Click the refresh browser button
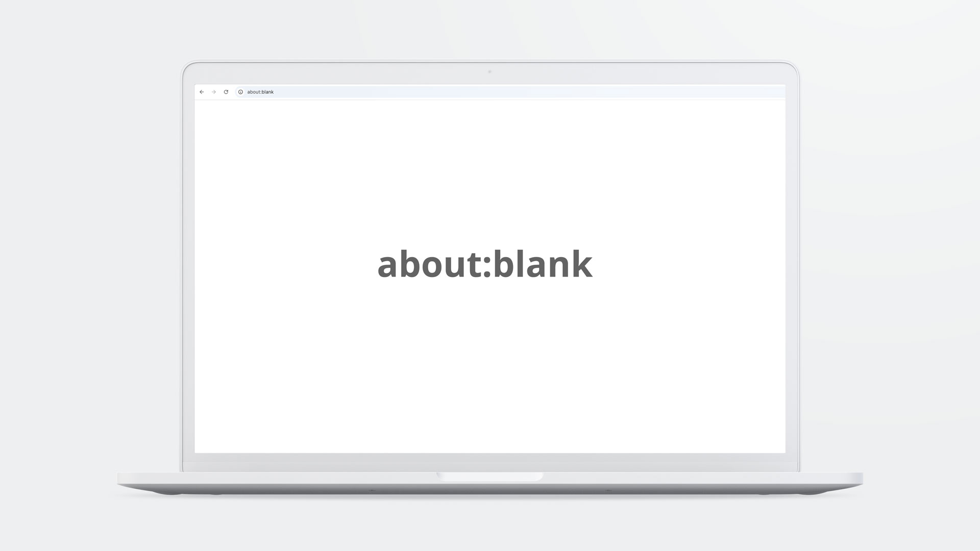Screen dimensions: 980x551 tap(226, 92)
